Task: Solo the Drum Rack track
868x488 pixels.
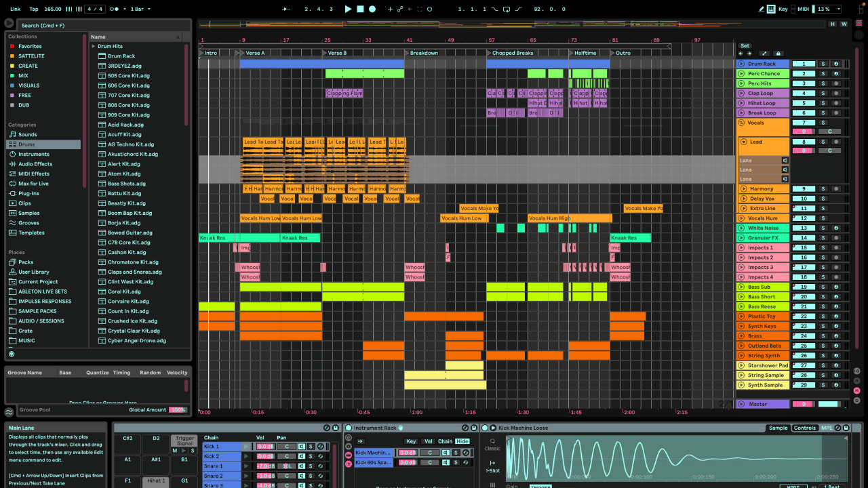Action: pyautogui.click(x=823, y=64)
